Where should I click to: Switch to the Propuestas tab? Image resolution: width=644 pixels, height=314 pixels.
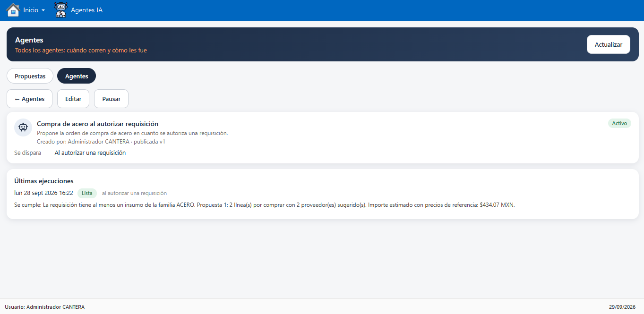30,76
